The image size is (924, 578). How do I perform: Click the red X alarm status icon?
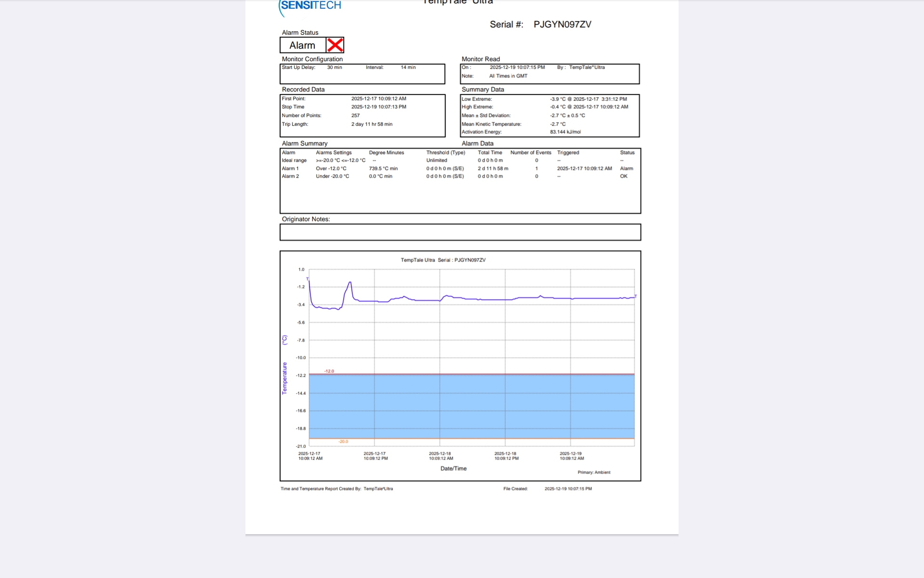click(335, 45)
